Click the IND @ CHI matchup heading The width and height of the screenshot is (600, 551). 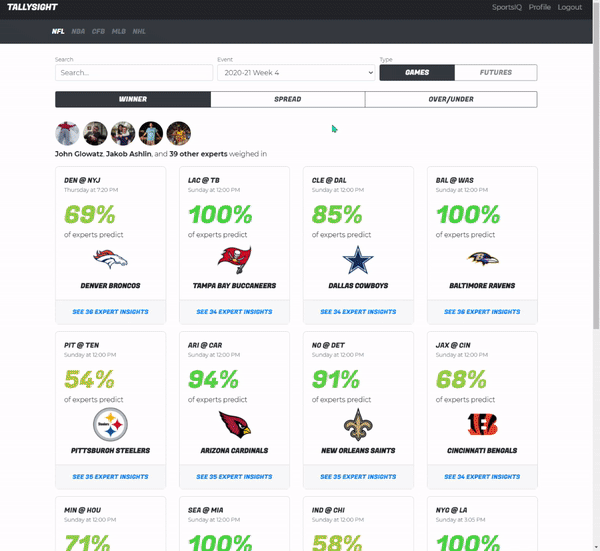tap(328, 510)
